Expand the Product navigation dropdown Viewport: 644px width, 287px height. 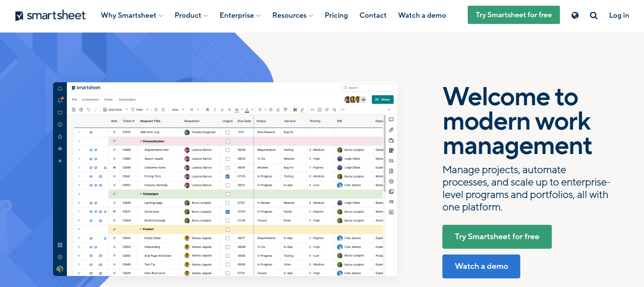pos(191,15)
